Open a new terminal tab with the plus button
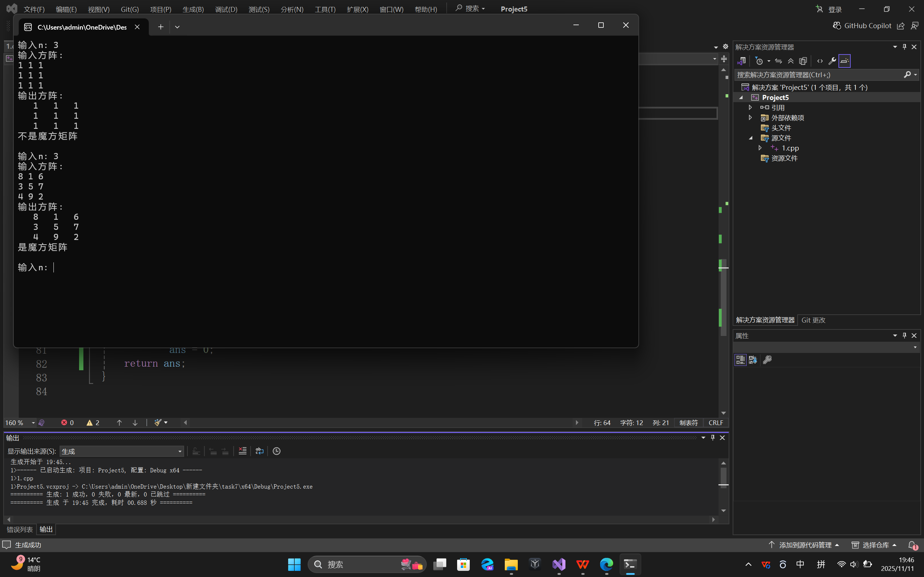 click(160, 27)
